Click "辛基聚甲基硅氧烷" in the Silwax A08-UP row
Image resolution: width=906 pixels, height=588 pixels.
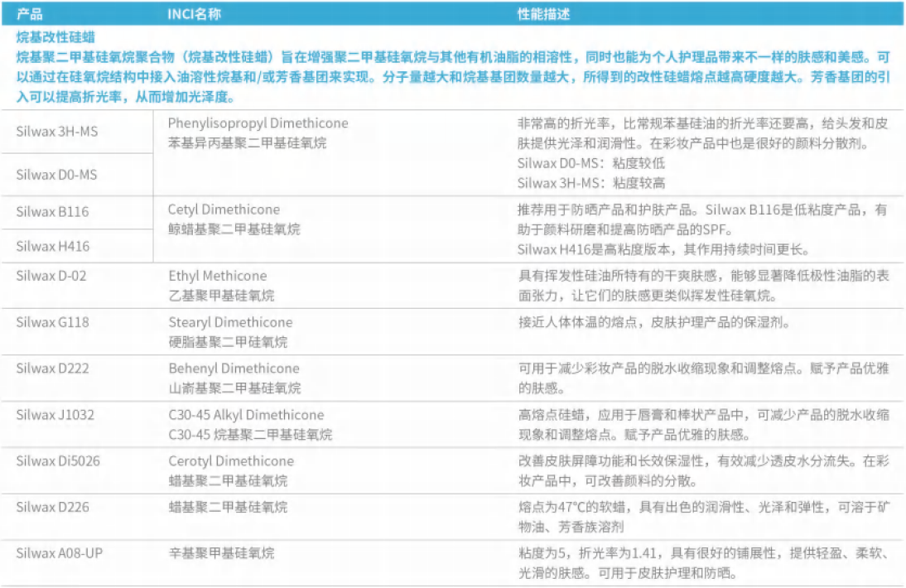(x=221, y=553)
